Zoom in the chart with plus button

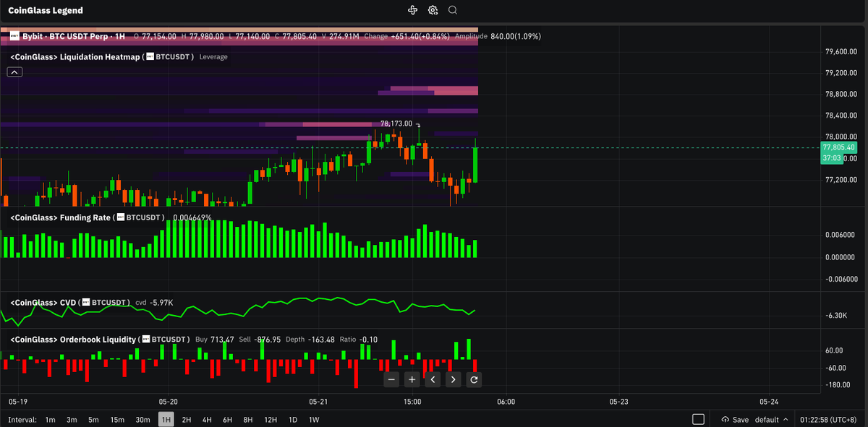[x=412, y=379]
